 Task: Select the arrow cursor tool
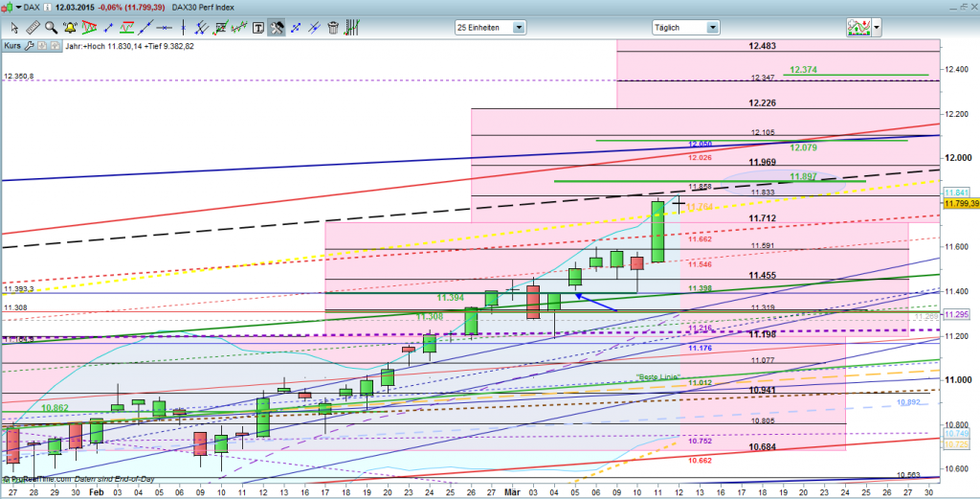pos(14,28)
